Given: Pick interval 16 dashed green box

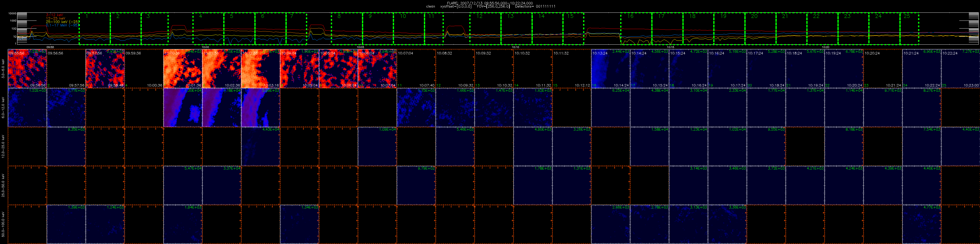Looking at the screenshot, I should [636, 29].
